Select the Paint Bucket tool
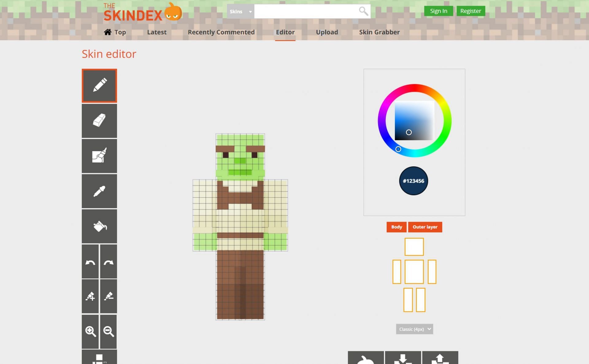Viewport: 589px width, 364px height. point(99,226)
